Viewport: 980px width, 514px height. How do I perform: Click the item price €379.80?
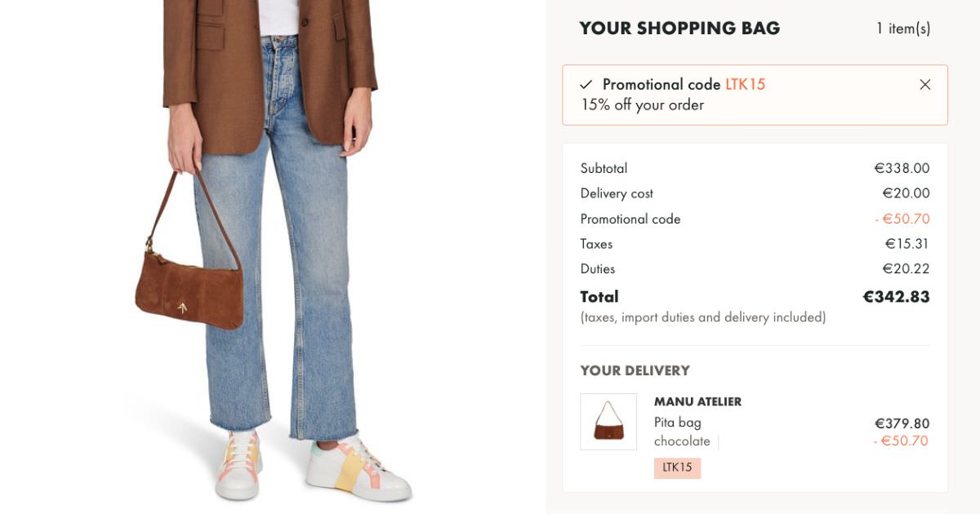tap(902, 423)
